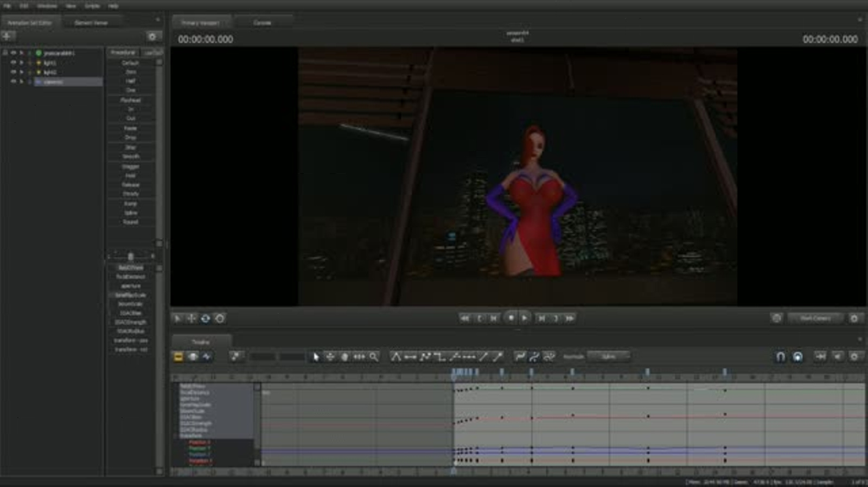Select the Animation Set Editor tab
The width and height of the screenshot is (868, 487).
click(30, 23)
